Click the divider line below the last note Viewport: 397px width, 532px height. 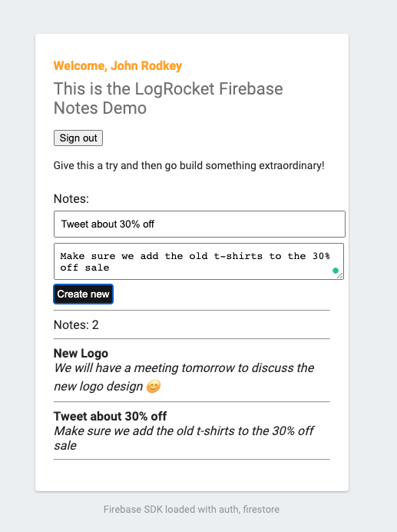click(191, 460)
